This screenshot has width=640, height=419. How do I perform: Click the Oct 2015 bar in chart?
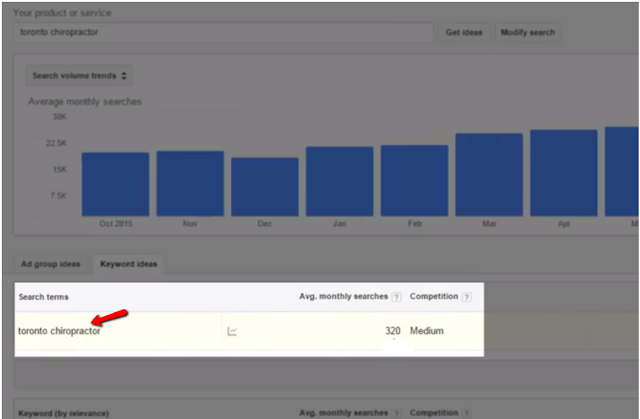116,184
